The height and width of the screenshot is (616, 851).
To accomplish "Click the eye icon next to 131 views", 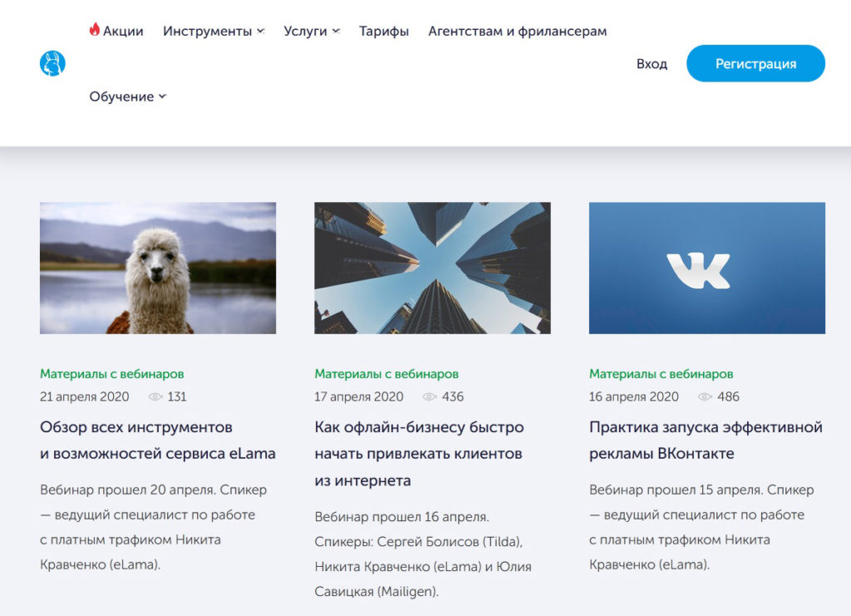I will [x=155, y=397].
